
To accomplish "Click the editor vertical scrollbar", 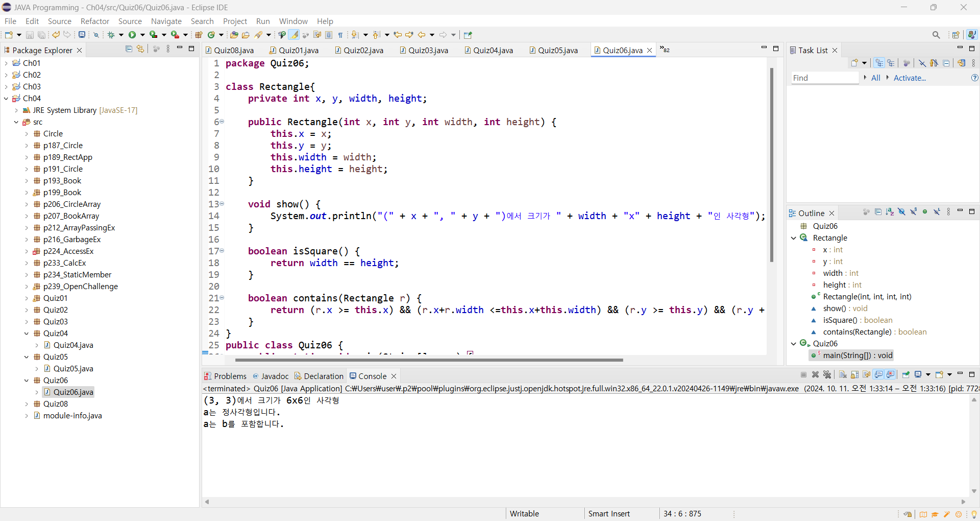I will pos(771,165).
